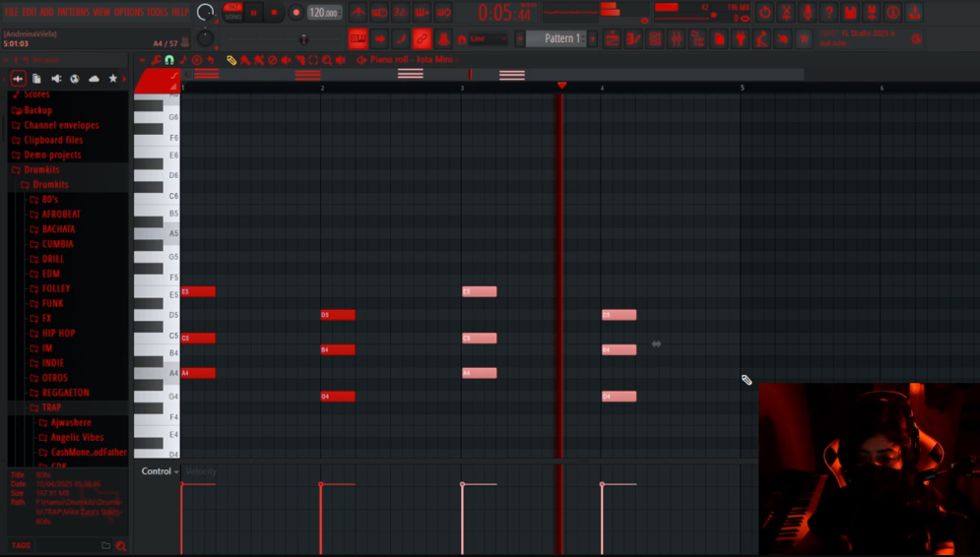The height and width of the screenshot is (557, 980).
Task: Select the draw pencil tool in piano roll
Action: tap(231, 60)
